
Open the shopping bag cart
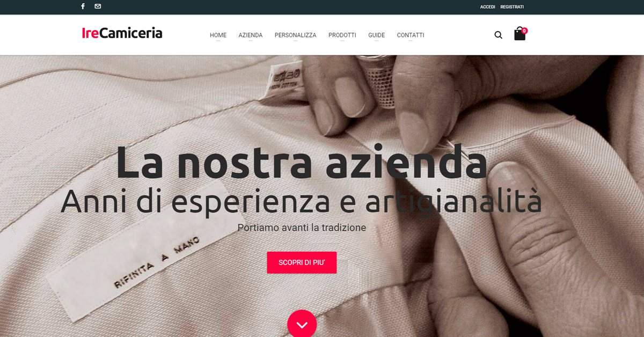click(x=519, y=34)
